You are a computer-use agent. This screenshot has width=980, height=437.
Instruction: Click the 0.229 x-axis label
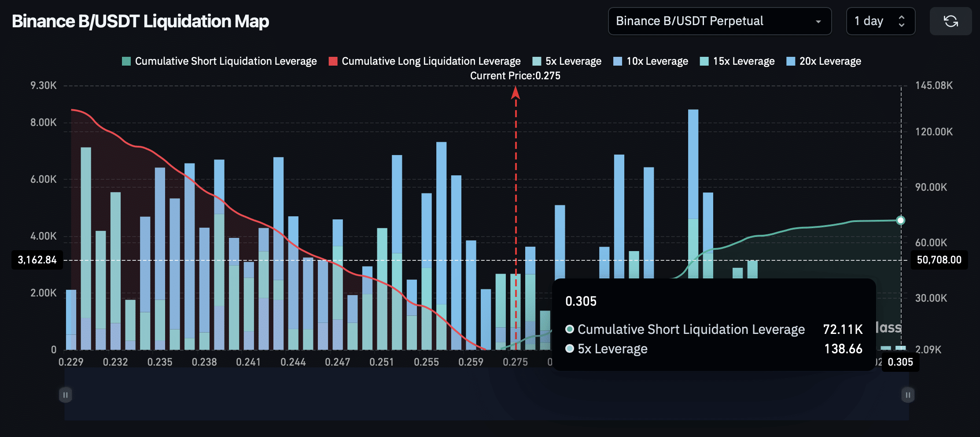(x=71, y=362)
